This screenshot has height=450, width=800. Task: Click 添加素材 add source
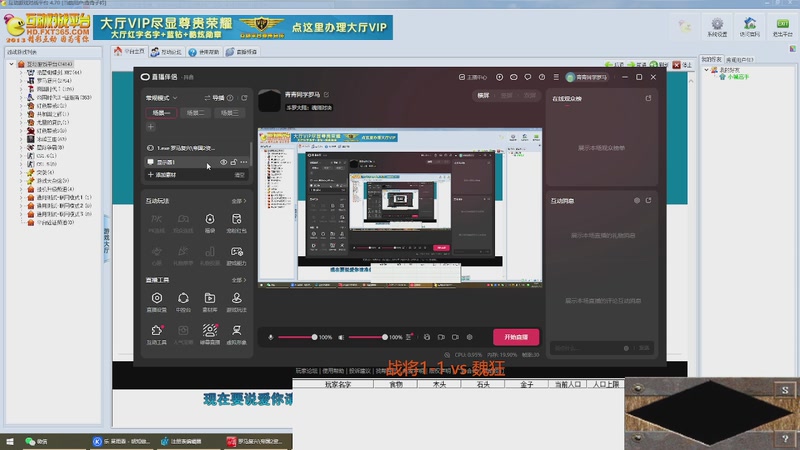click(x=162, y=175)
